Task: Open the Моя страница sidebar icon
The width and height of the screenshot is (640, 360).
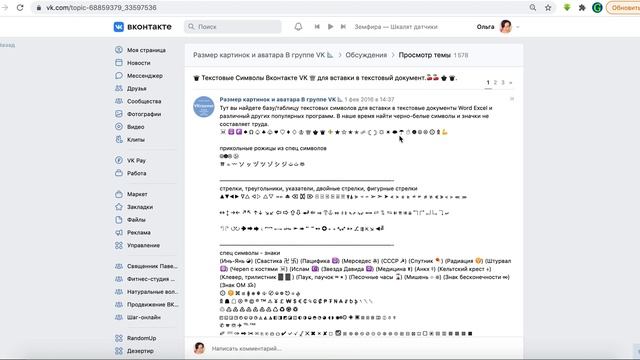Action: click(x=119, y=50)
